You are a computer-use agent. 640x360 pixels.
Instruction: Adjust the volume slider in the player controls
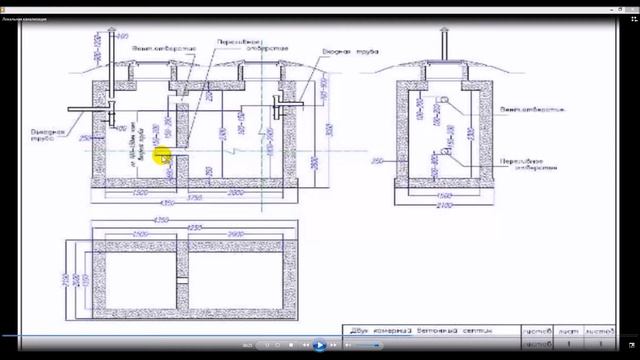click(x=367, y=345)
